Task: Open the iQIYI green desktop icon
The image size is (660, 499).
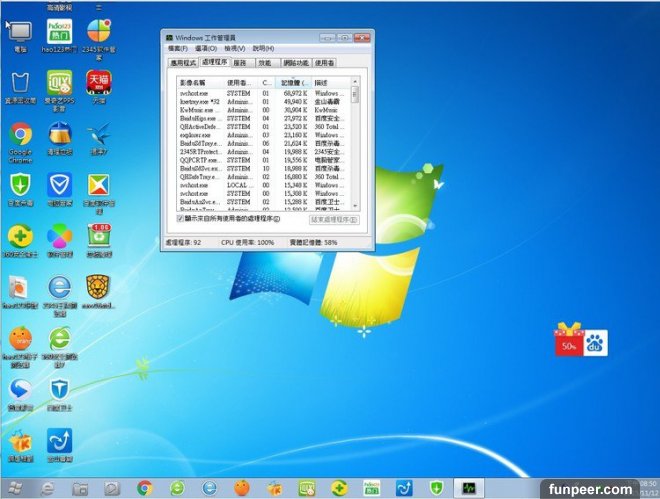Action: click(x=59, y=82)
